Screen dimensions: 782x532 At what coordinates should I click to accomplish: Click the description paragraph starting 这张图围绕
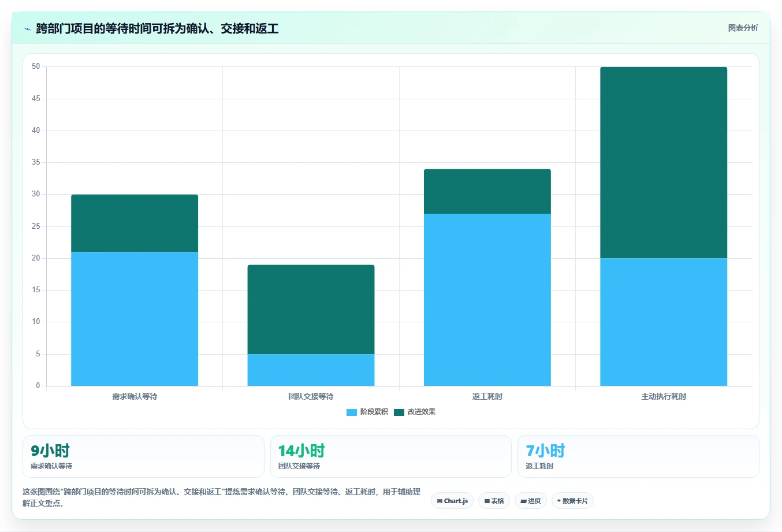tap(221, 497)
